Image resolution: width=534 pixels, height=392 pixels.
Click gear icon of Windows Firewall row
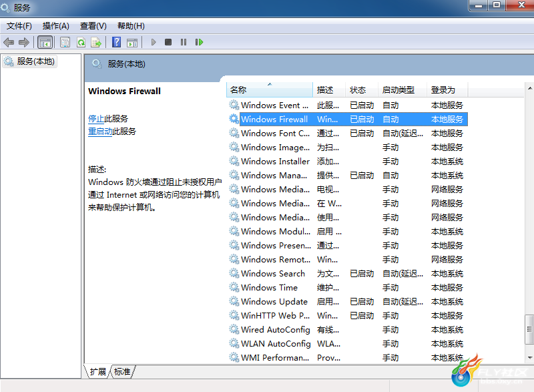coord(234,119)
